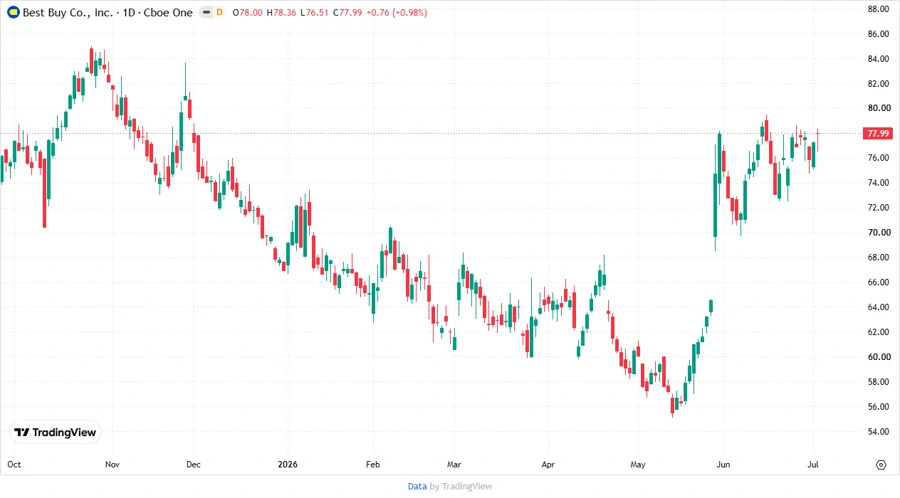This screenshot has width=900, height=498.
Task: Click the Dec label on time axis
Action: click(193, 464)
